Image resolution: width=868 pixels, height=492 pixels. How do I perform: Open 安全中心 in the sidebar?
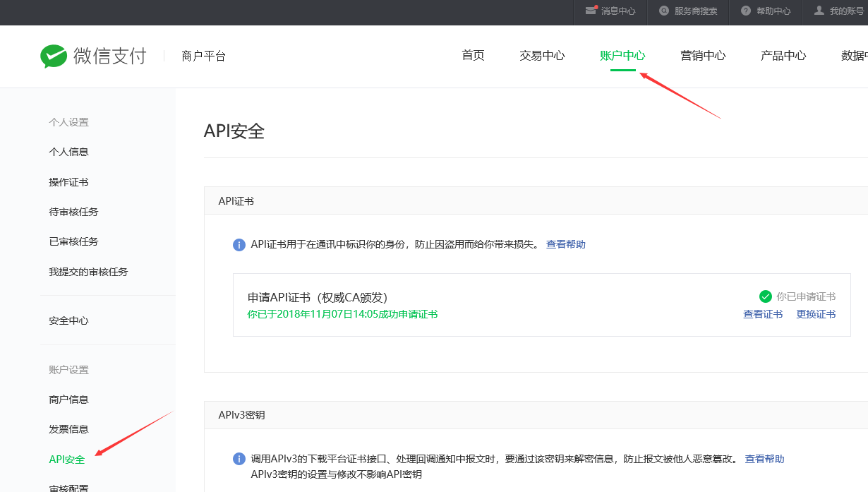click(x=68, y=320)
